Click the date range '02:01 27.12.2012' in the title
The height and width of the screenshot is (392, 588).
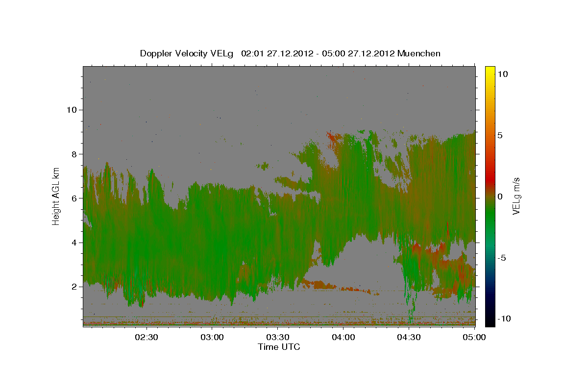click(276, 53)
